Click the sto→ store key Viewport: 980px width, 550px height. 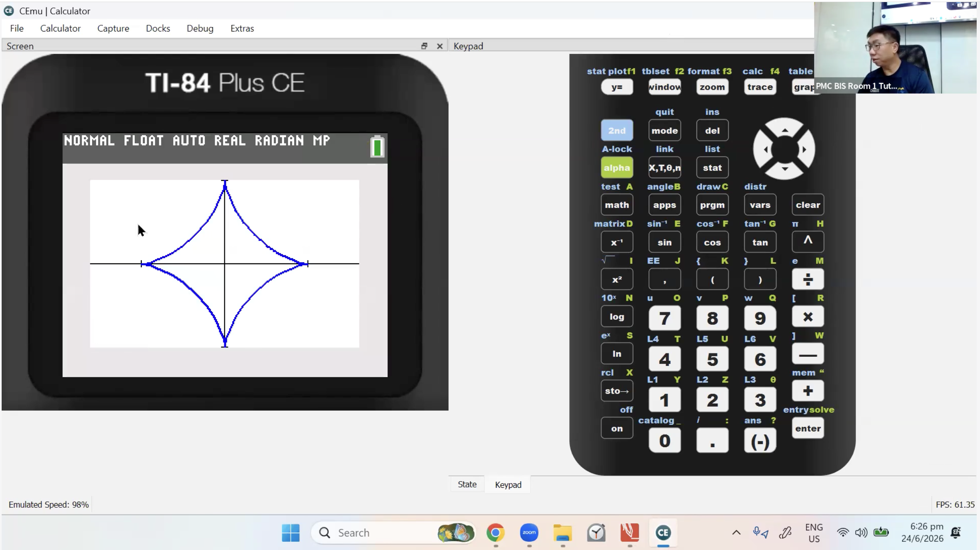[x=617, y=391]
